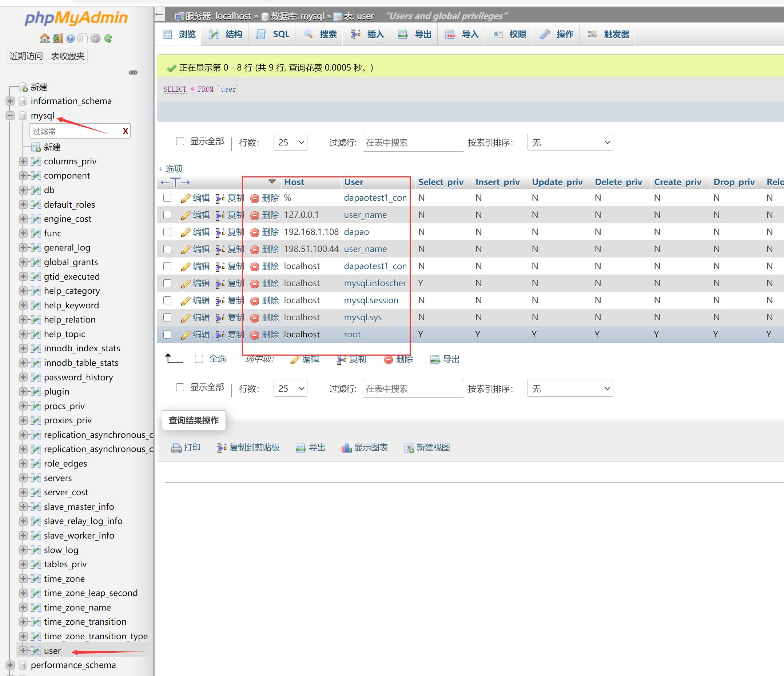Click the upper 在表中搜索 filter field
The image size is (784, 676).
click(x=413, y=143)
